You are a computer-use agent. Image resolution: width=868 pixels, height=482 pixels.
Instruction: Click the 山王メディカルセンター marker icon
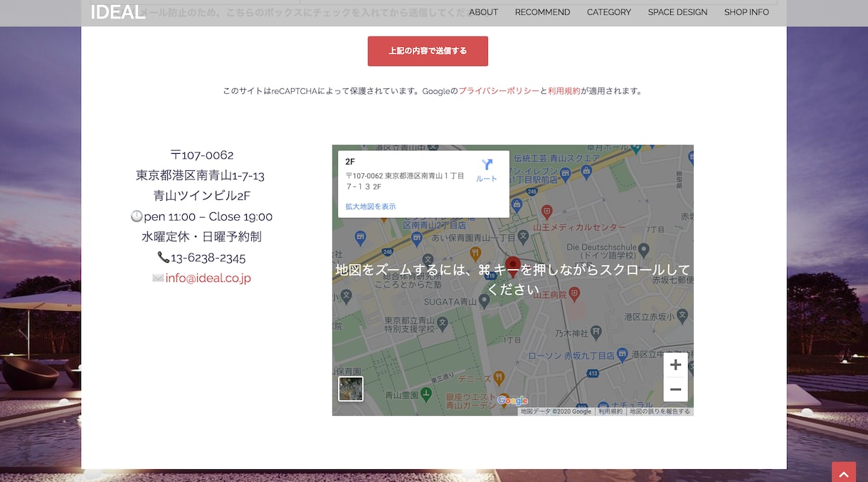pyautogui.click(x=546, y=211)
